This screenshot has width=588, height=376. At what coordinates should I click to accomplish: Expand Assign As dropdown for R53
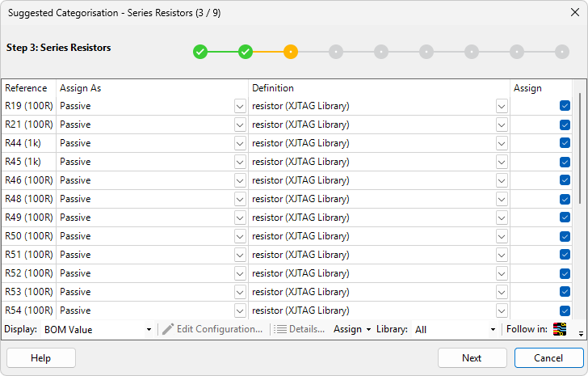click(x=240, y=292)
